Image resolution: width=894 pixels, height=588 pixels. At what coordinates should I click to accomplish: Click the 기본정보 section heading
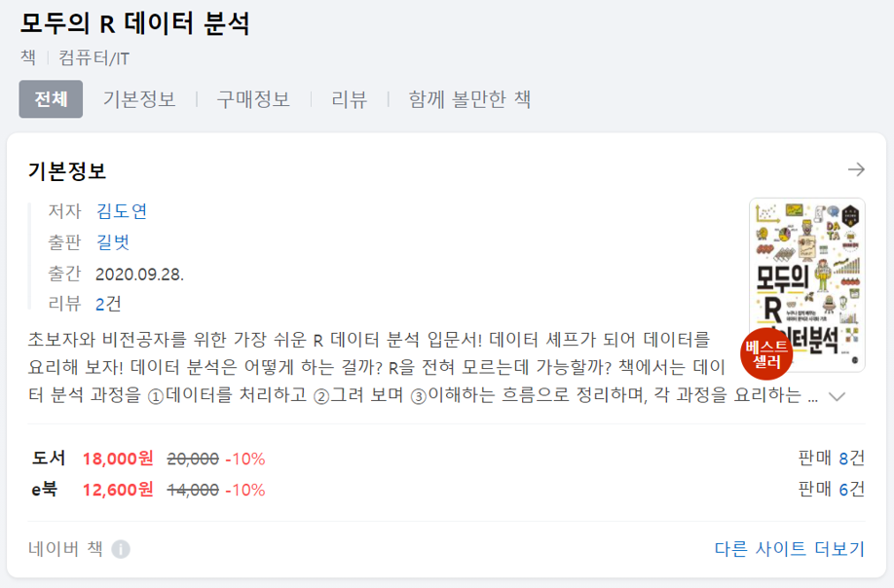click(x=67, y=171)
